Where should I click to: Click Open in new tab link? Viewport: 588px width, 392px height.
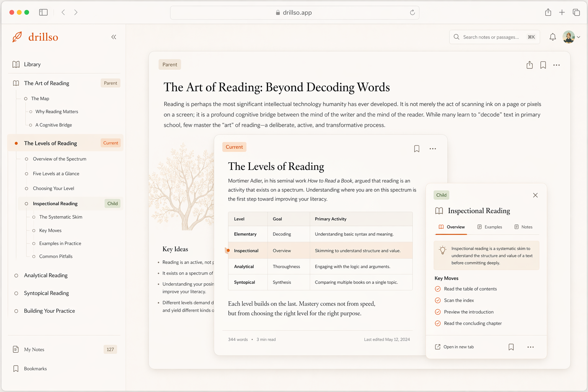click(x=454, y=347)
